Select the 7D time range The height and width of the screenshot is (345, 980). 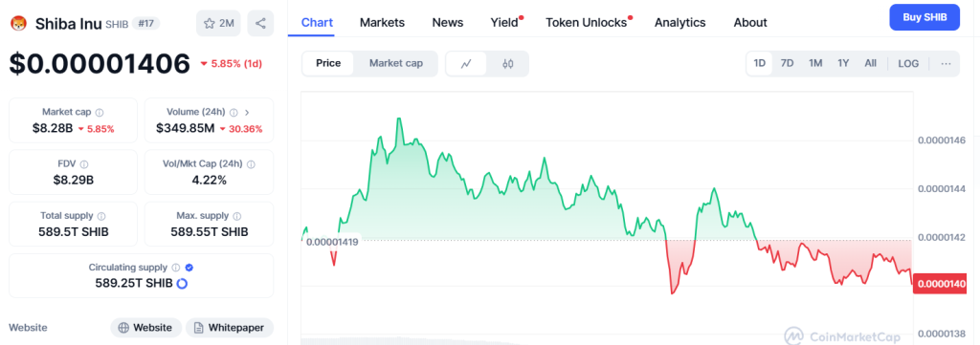pyautogui.click(x=788, y=63)
